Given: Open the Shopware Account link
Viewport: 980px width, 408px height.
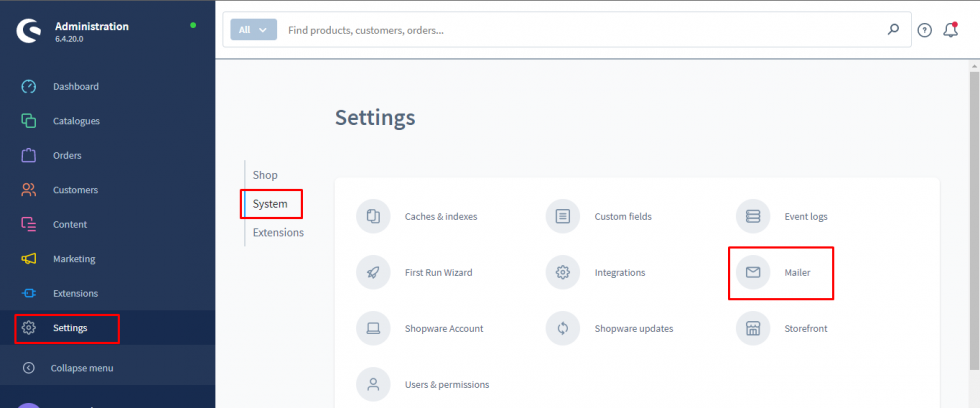Looking at the screenshot, I should point(443,328).
